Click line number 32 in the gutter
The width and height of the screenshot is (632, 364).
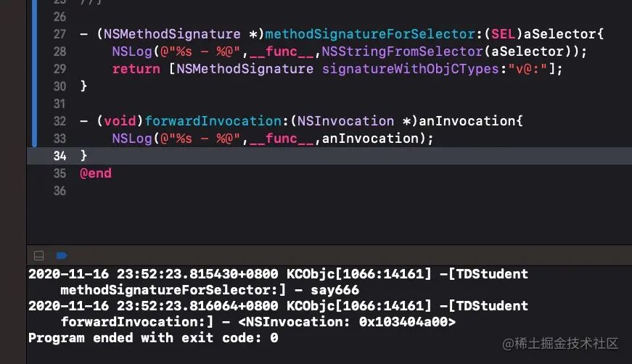point(59,121)
